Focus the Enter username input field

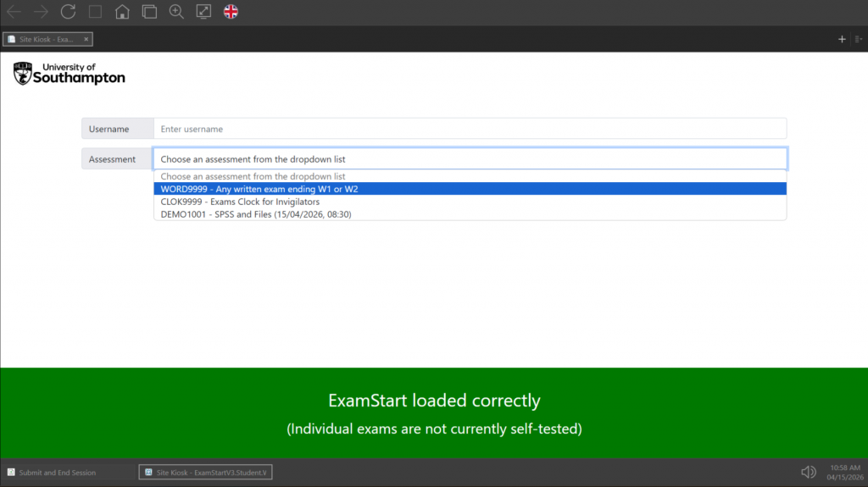470,129
